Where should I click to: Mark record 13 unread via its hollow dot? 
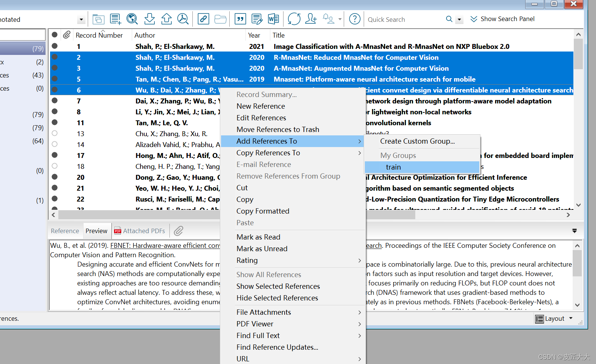[55, 133]
